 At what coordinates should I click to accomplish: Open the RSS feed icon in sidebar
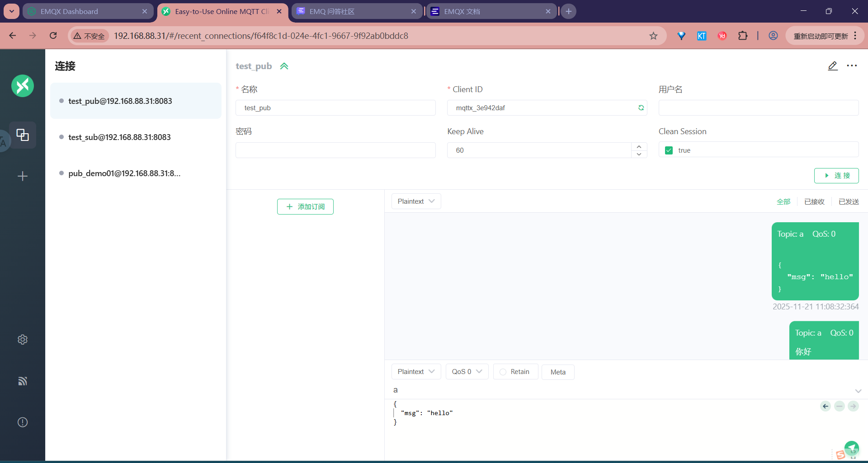(23, 381)
